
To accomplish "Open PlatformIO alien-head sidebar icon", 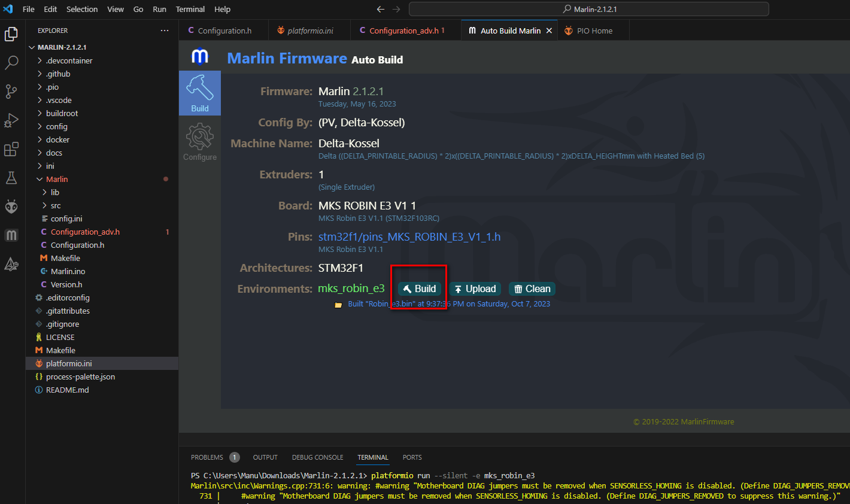I will (x=11, y=207).
